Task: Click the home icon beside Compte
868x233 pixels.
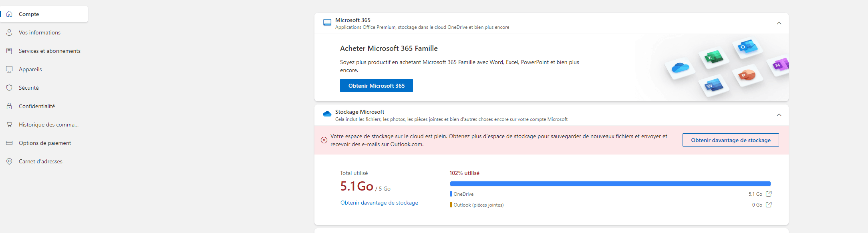Action: click(x=9, y=14)
